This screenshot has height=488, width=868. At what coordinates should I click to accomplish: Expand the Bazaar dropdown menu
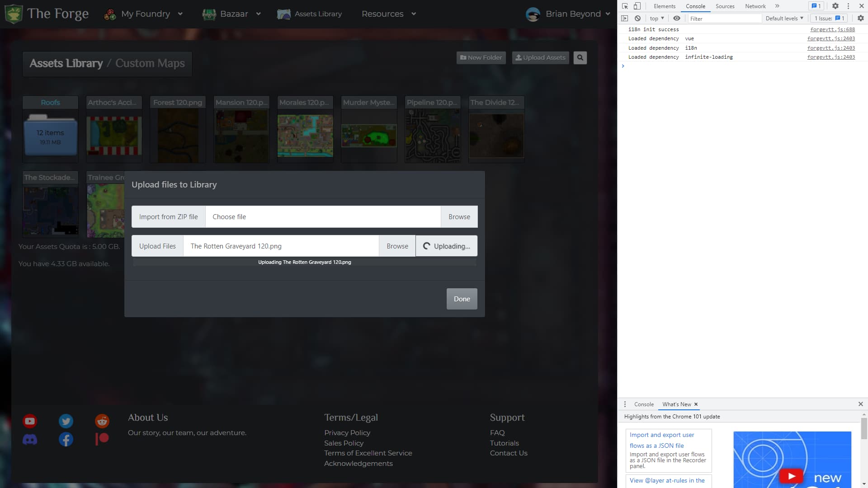click(231, 14)
